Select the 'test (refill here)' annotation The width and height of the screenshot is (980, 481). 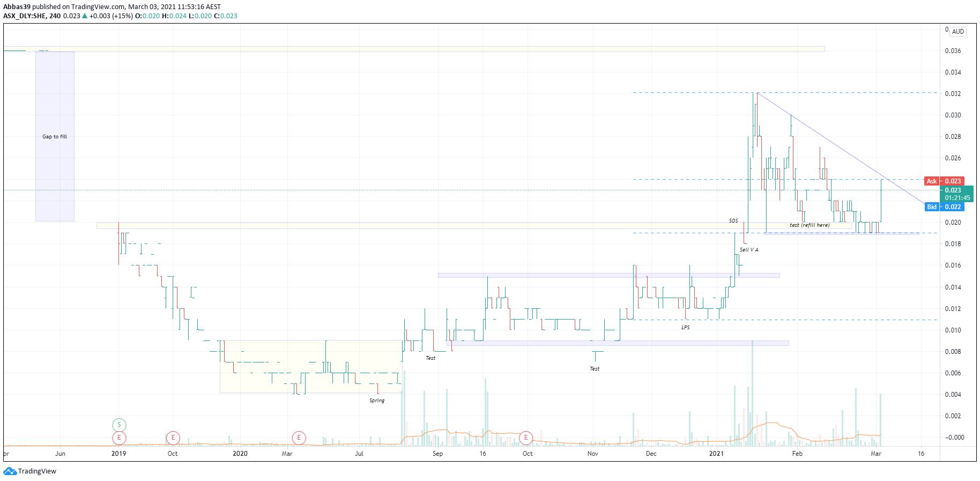(x=810, y=225)
